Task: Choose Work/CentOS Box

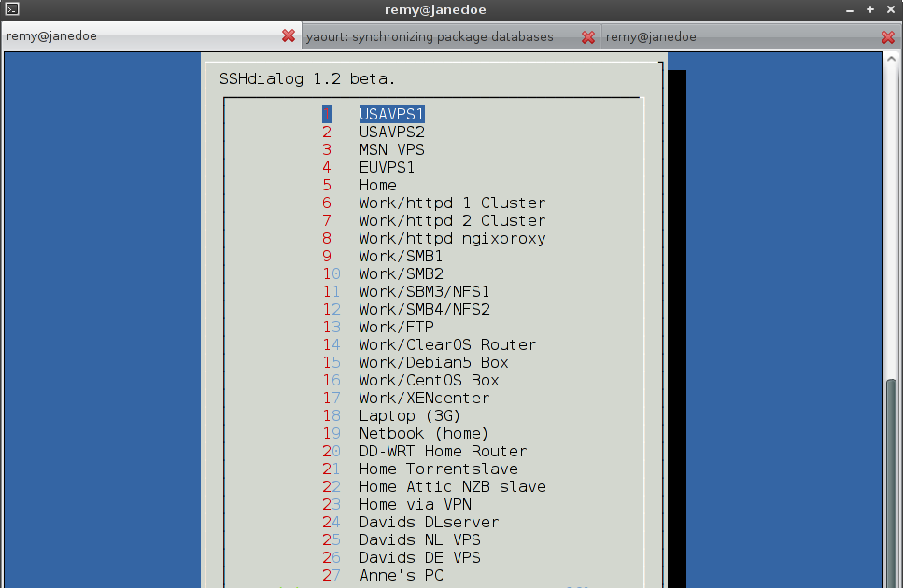Action: click(429, 380)
